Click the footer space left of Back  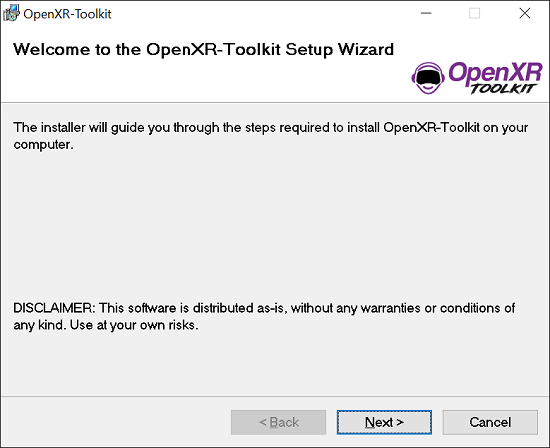(116, 422)
